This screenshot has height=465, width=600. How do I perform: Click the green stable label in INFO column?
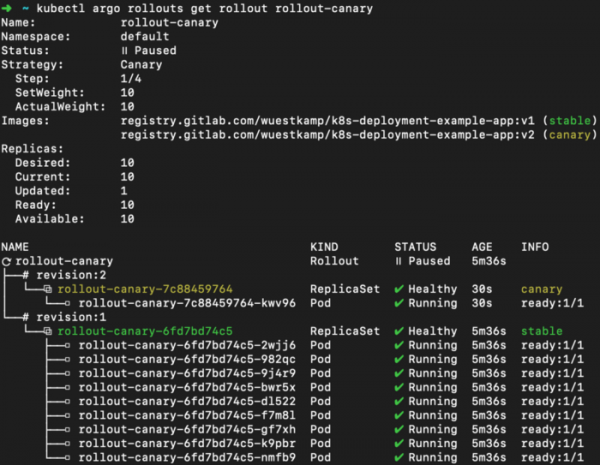point(541,330)
